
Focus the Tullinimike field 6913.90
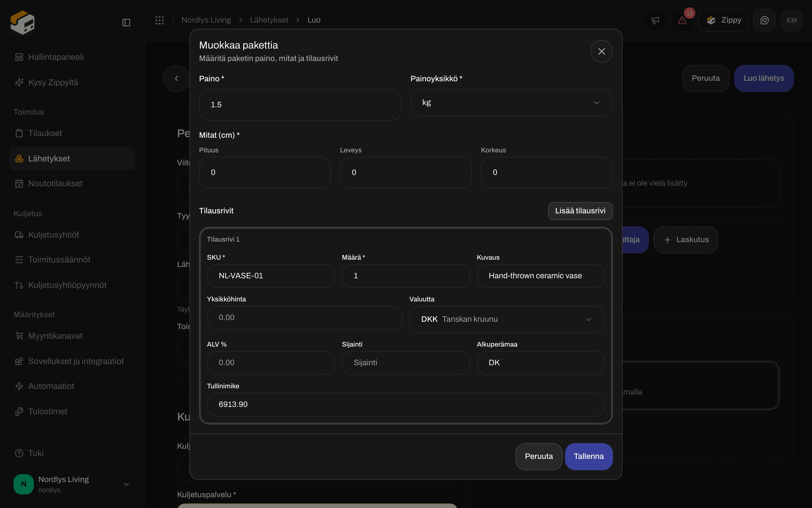406,404
